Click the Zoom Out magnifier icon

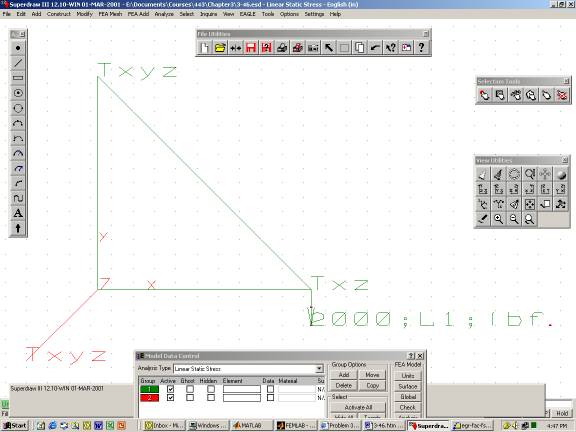pyautogui.click(x=514, y=219)
